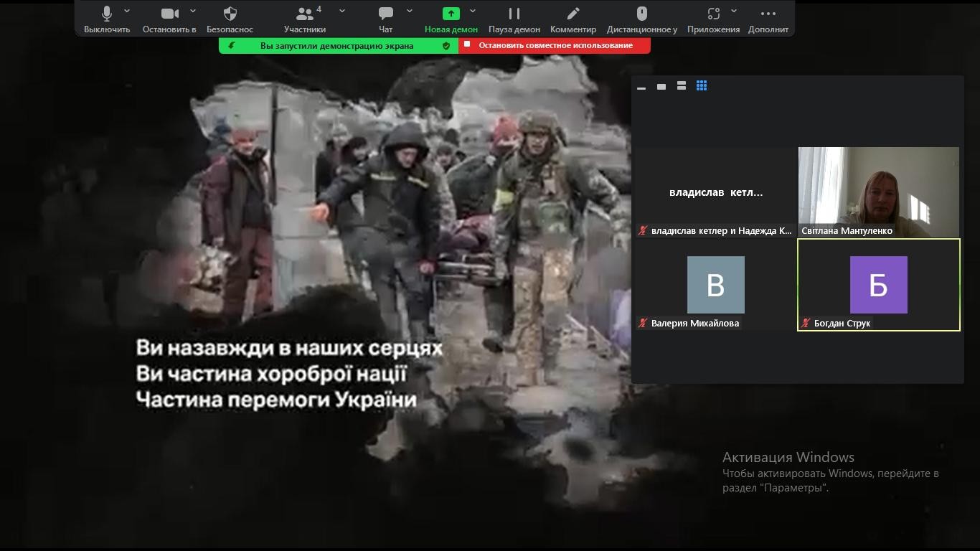Screen dimensions: 980x551
Task: Open the Участники participants panel
Action: click(304, 14)
